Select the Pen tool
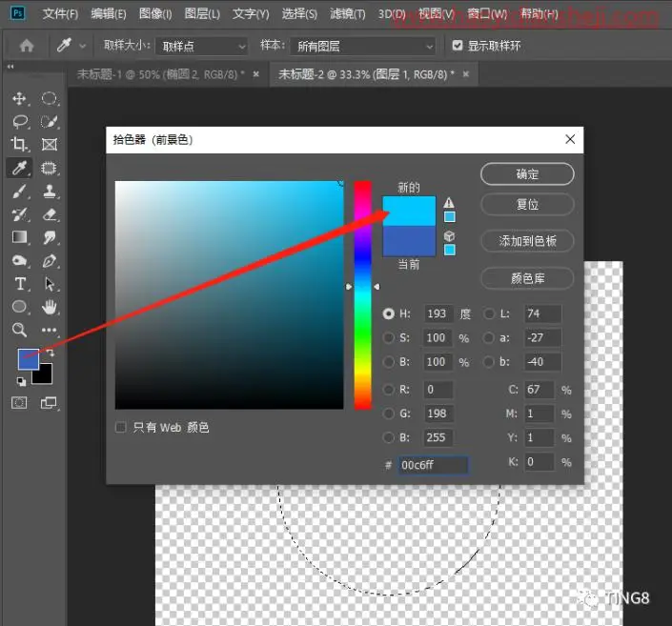The image size is (672, 626). tap(49, 260)
